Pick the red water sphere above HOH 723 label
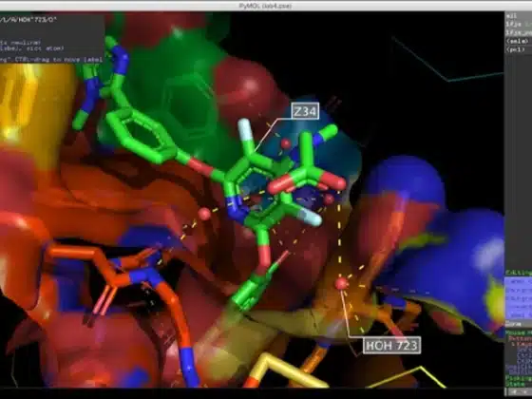This screenshot has height=399, width=532. click(342, 283)
